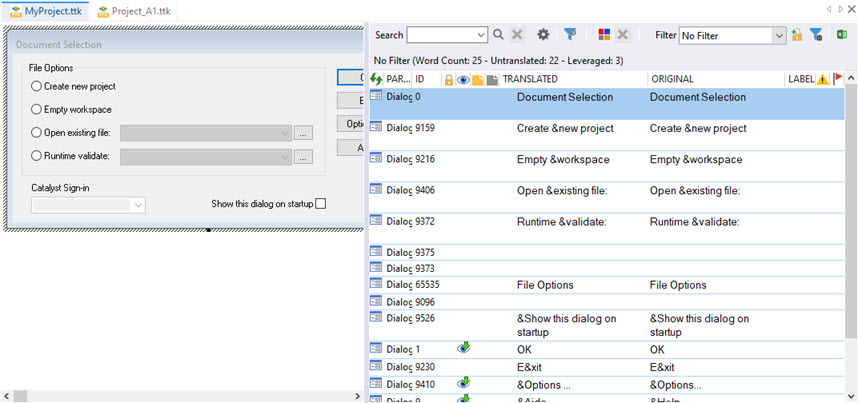This screenshot has height=403, width=858.
Task: Switch to the Project_A1.ttk tab
Action: pos(133,10)
